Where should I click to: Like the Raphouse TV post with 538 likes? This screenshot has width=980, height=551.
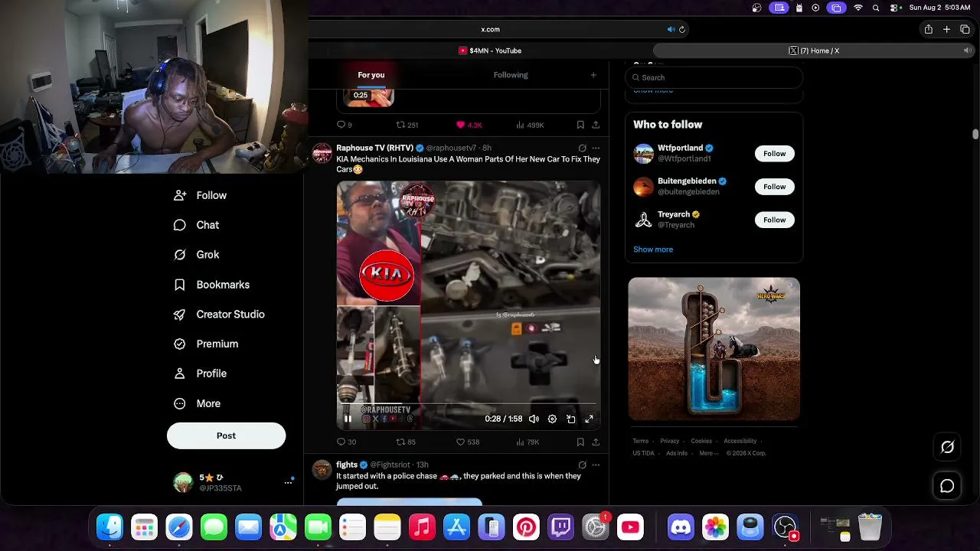pyautogui.click(x=467, y=442)
